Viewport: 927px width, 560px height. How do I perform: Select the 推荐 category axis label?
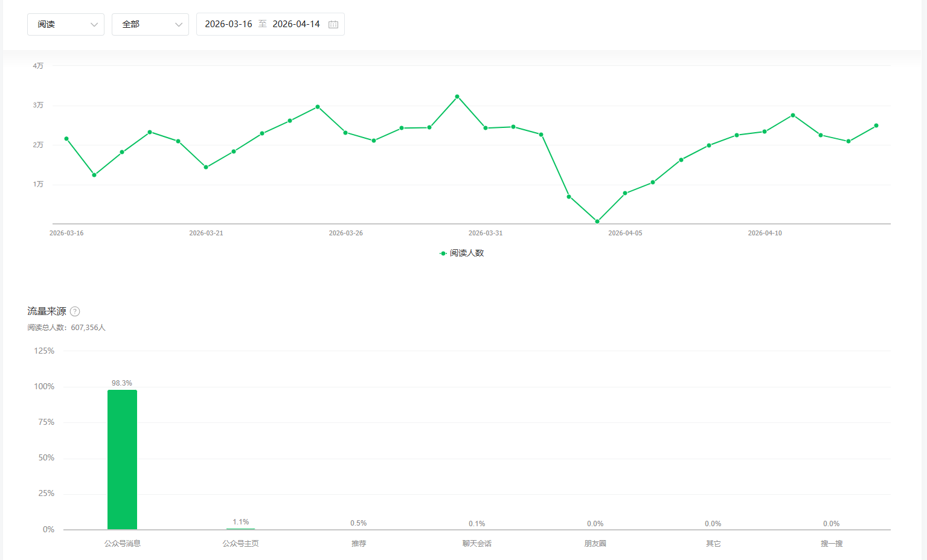point(359,544)
